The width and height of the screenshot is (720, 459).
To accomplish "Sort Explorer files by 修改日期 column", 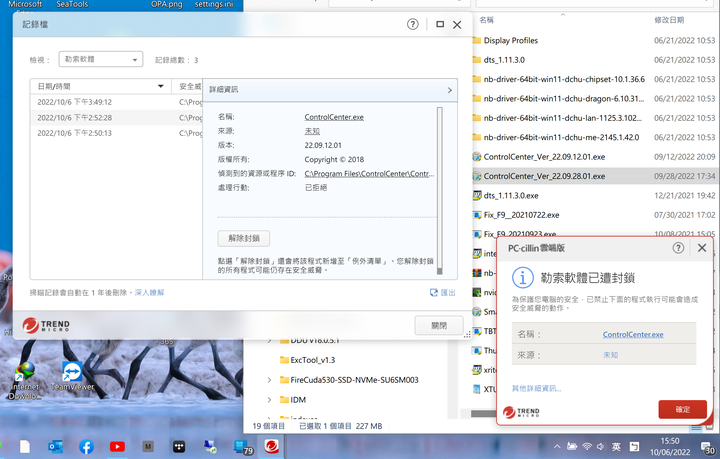I will click(x=669, y=20).
